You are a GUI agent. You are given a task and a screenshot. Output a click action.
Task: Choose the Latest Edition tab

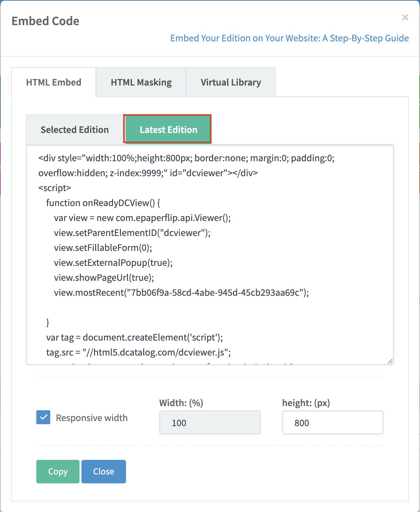(168, 130)
